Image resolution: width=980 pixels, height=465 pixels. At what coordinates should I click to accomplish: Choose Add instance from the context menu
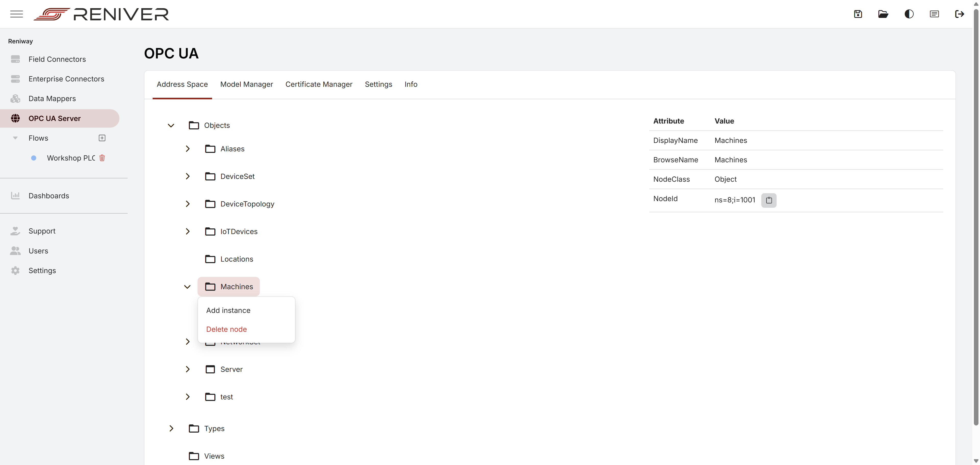[228, 310]
